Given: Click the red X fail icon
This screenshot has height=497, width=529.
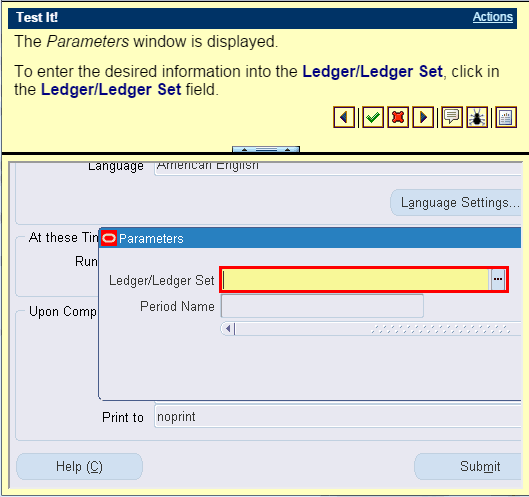Looking at the screenshot, I should coord(398,117).
